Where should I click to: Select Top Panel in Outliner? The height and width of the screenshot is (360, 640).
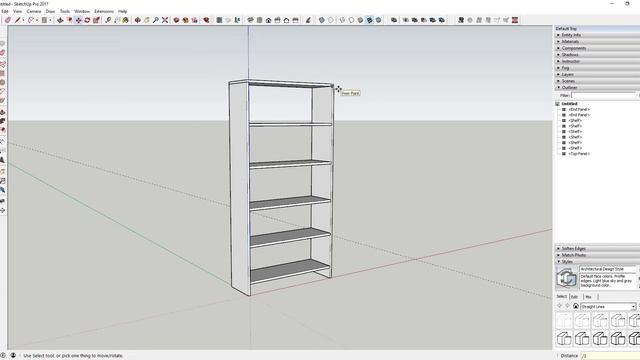coord(580,154)
